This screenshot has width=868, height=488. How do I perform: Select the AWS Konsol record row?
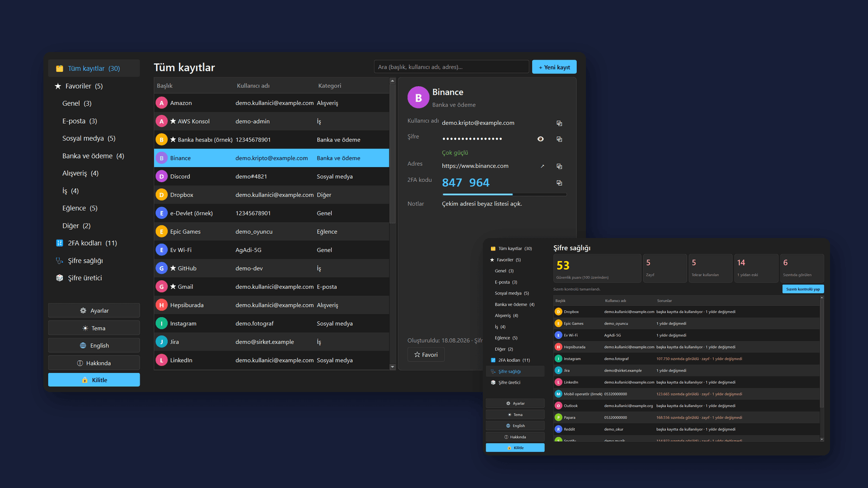[x=271, y=121]
